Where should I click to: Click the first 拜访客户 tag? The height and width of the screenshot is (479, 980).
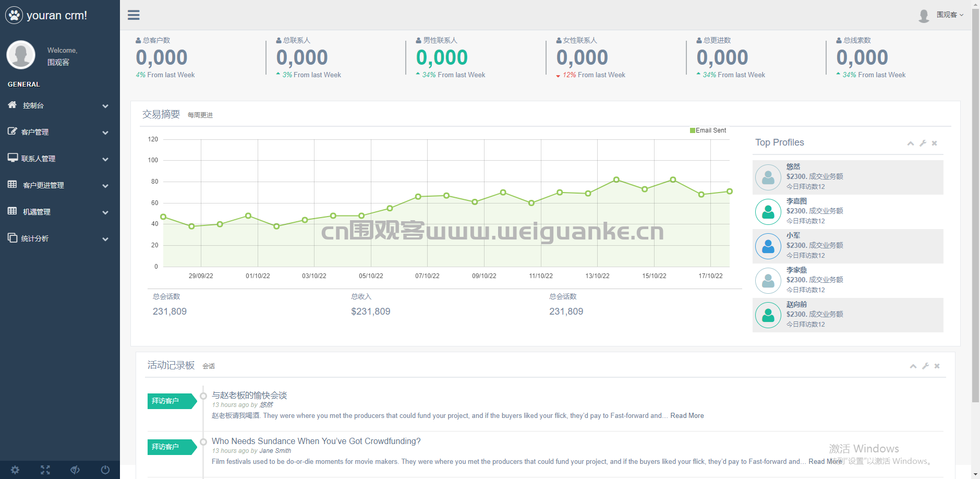[x=172, y=401]
